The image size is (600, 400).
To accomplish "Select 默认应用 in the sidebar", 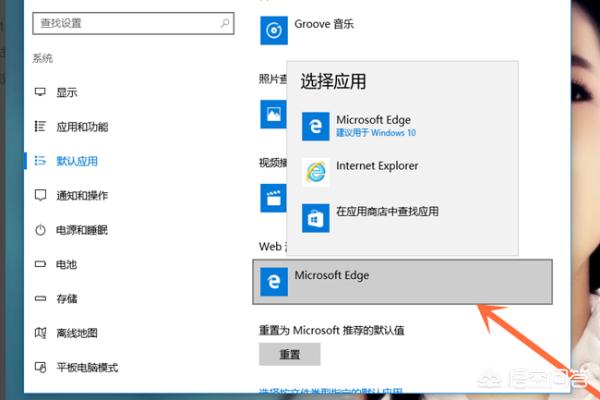I will (77, 161).
